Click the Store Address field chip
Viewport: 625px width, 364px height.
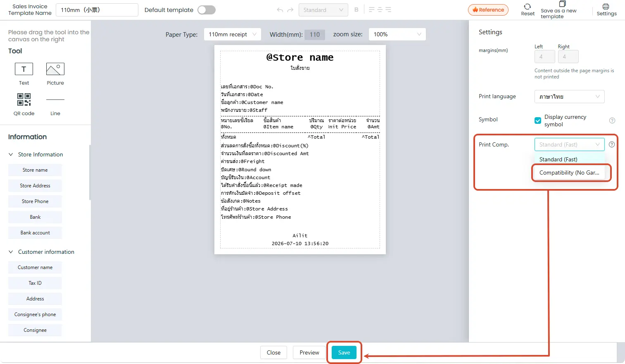(x=35, y=186)
